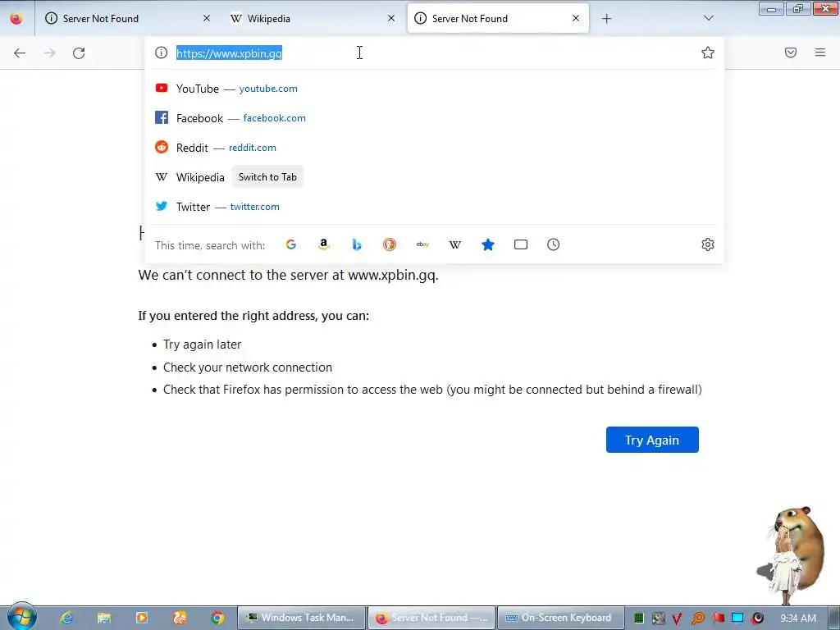Close the Wikipedia tab
Image resolution: width=840 pixels, height=630 pixels.
click(x=391, y=18)
